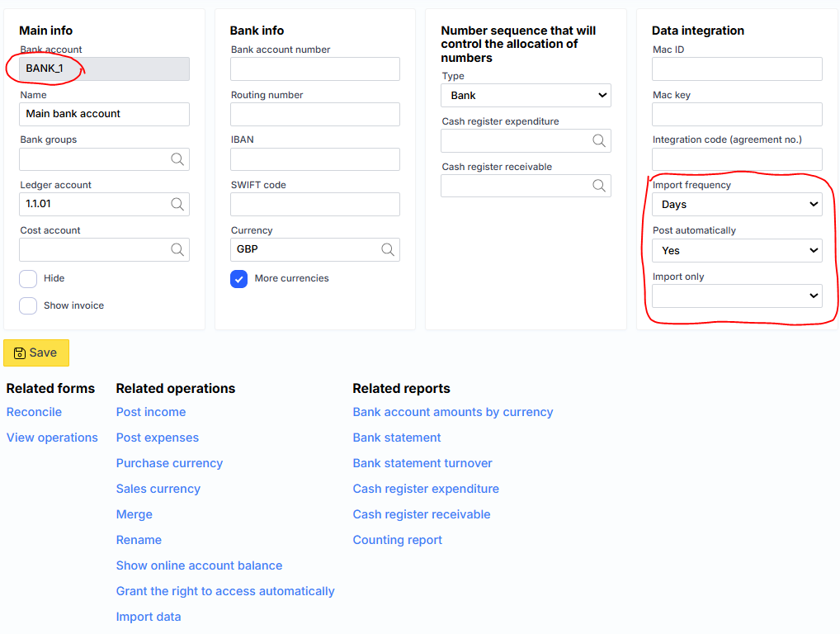Viewport: 840px width, 634px height.
Task: Expand the Import frequency dropdown
Action: [737, 205]
